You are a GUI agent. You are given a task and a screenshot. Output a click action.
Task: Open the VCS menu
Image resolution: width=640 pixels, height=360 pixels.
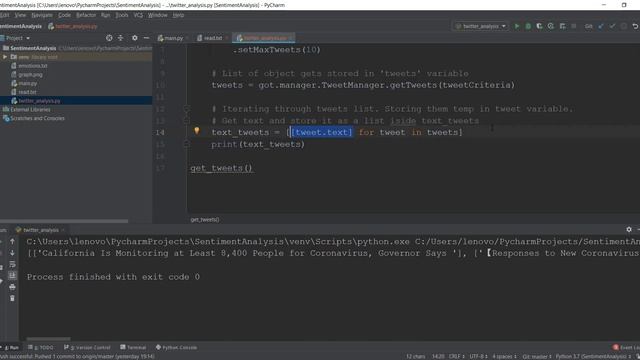(x=138, y=15)
